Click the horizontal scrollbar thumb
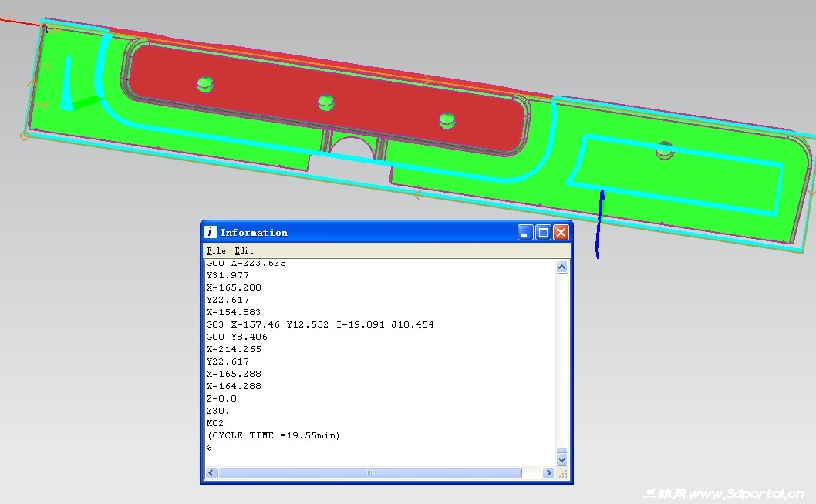The height and width of the screenshot is (504, 816). [x=370, y=473]
